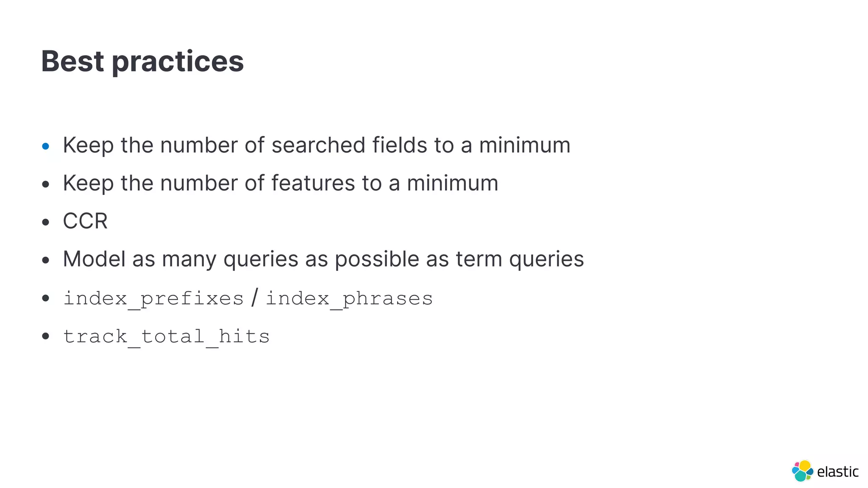Click the bullet before features line

[46, 184]
